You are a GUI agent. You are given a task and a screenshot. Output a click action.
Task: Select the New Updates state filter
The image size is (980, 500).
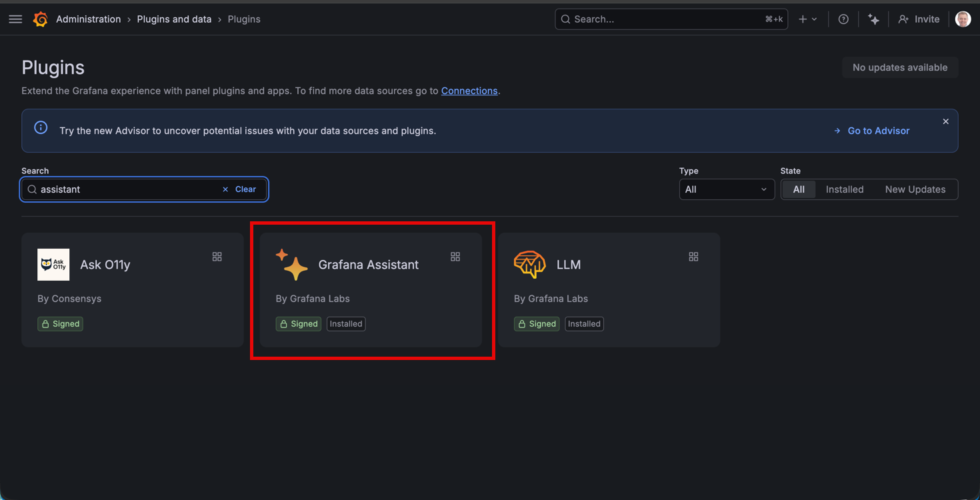[915, 189]
